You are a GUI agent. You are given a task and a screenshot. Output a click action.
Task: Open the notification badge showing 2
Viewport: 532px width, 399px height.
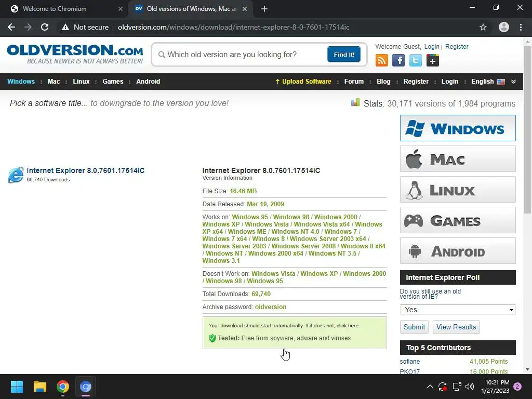point(517,387)
